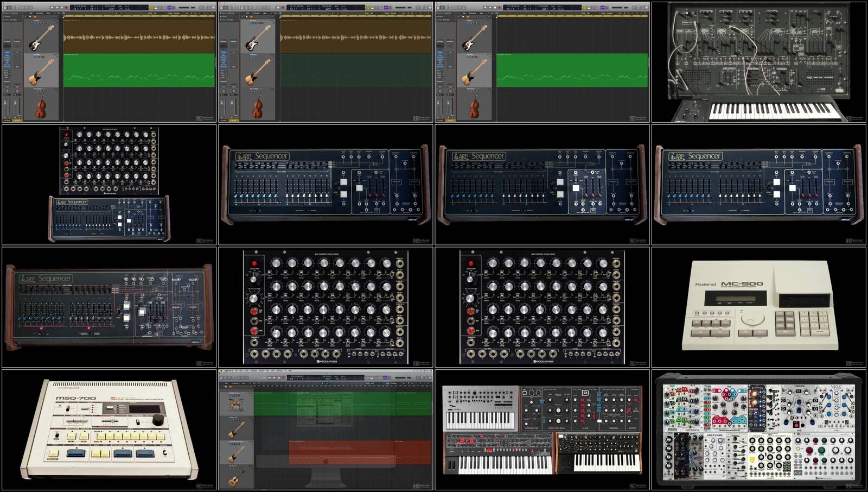Open the colorful Eurorack modular case thumbnail

[x=759, y=430]
